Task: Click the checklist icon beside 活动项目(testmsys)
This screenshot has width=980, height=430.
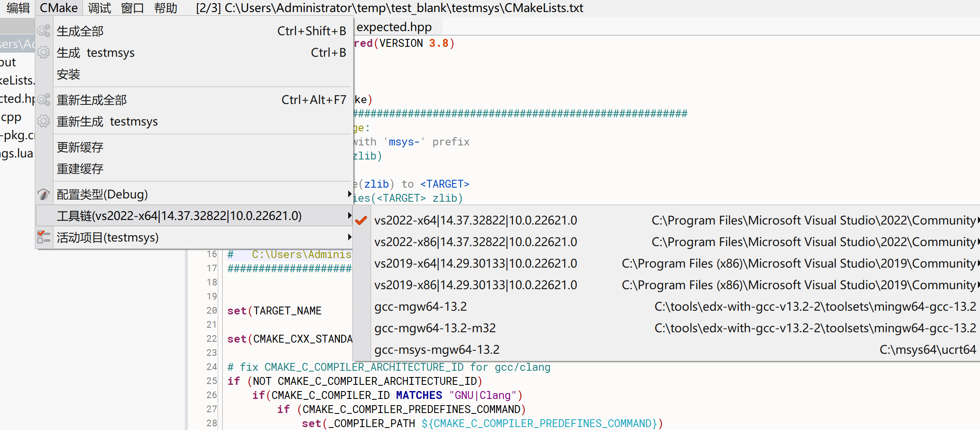Action: [x=43, y=237]
